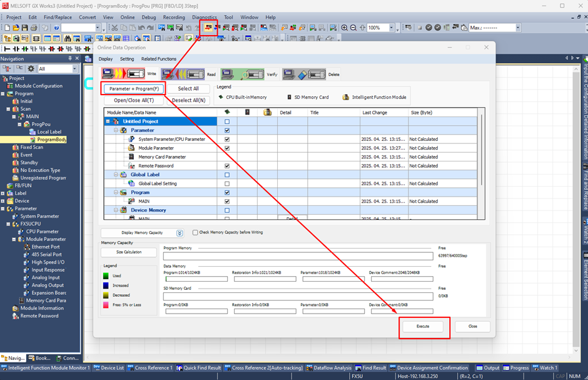Collapse Global Label group in data list
Image resolution: width=588 pixels, height=380 pixels.
pos(116,175)
